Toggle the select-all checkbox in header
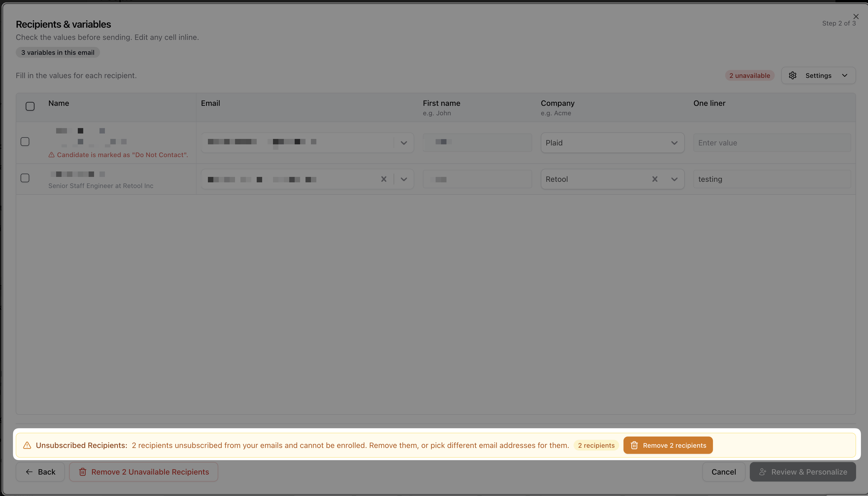The height and width of the screenshot is (496, 868). [30, 106]
